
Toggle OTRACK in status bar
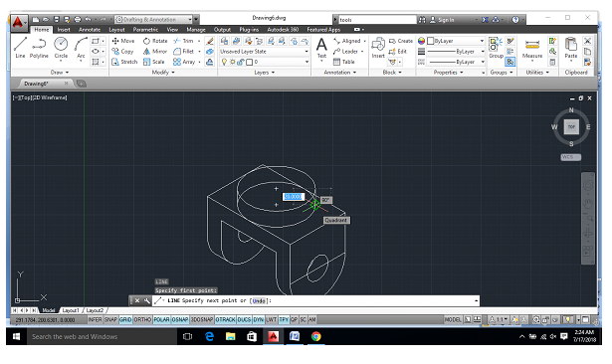225,319
